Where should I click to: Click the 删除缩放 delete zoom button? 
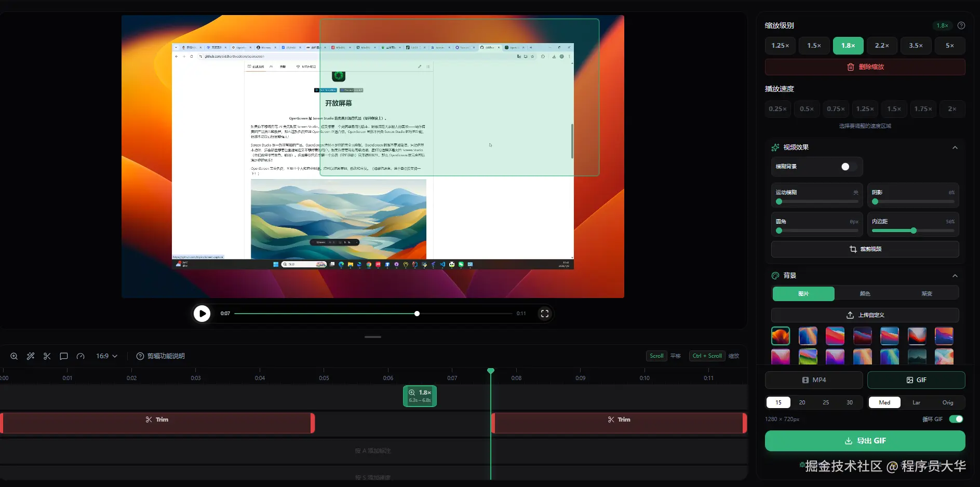[865, 67]
